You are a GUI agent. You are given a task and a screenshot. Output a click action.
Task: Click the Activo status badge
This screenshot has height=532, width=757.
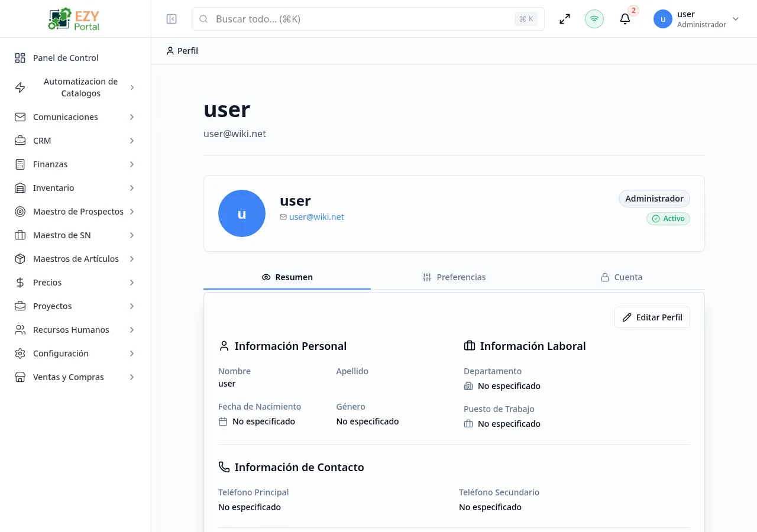(x=668, y=219)
